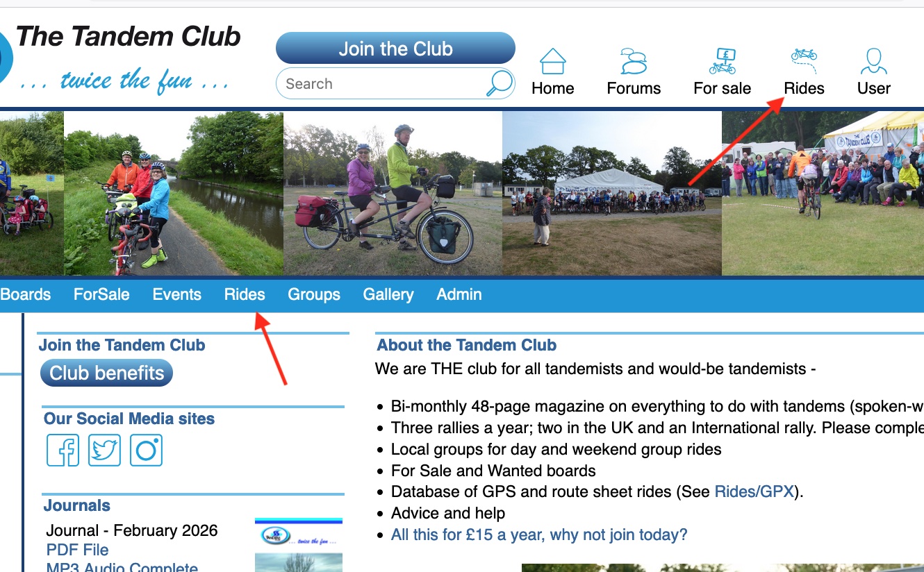Open Forums via speech bubbles icon
The image size is (924, 572).
pos(634,61)
